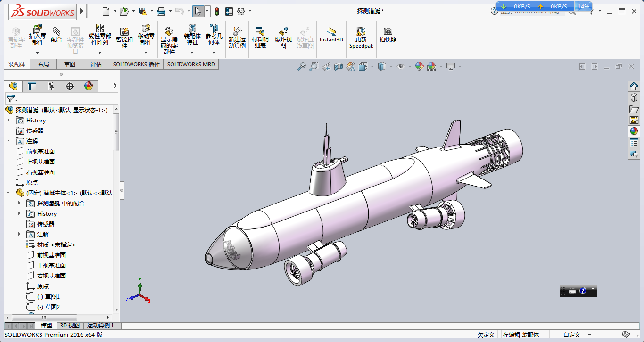Click the Insert Components icon (插入零部件)
The image size is (644, 342).
click(x=38, y=35)
